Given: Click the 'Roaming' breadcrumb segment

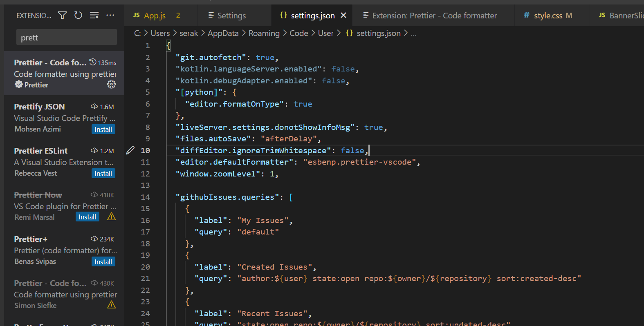Looking at the screenshot, I should [x=264, y=33].
